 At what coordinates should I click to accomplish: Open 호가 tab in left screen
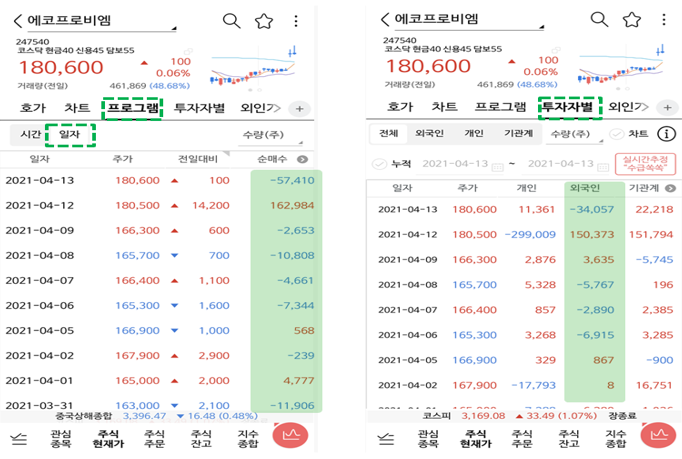(33, 107)
